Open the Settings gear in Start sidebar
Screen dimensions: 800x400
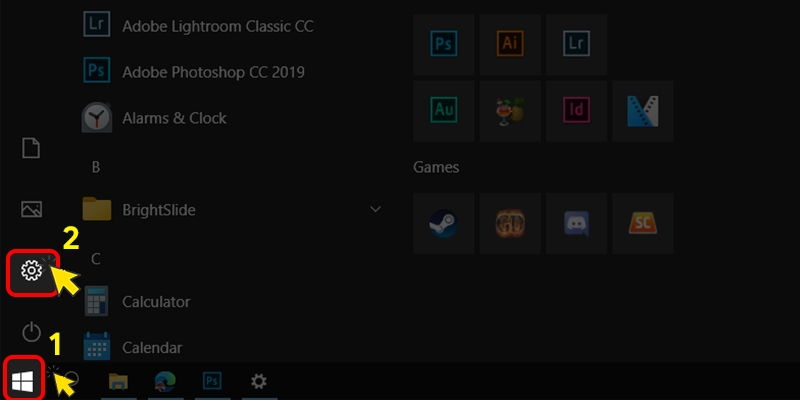tap(31, 270)
